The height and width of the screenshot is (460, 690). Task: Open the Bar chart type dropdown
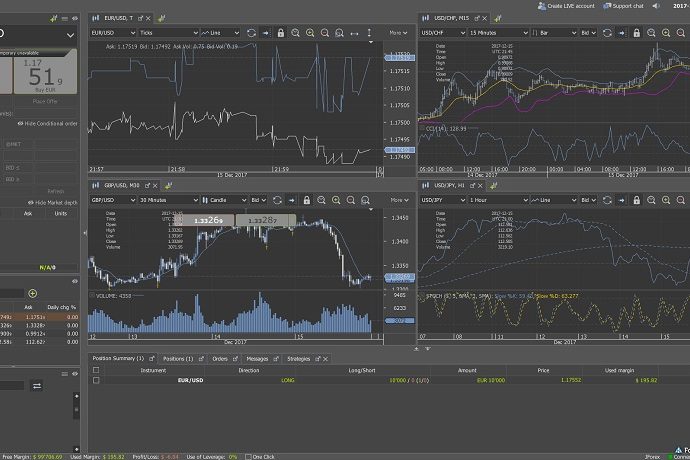[554, 33]
